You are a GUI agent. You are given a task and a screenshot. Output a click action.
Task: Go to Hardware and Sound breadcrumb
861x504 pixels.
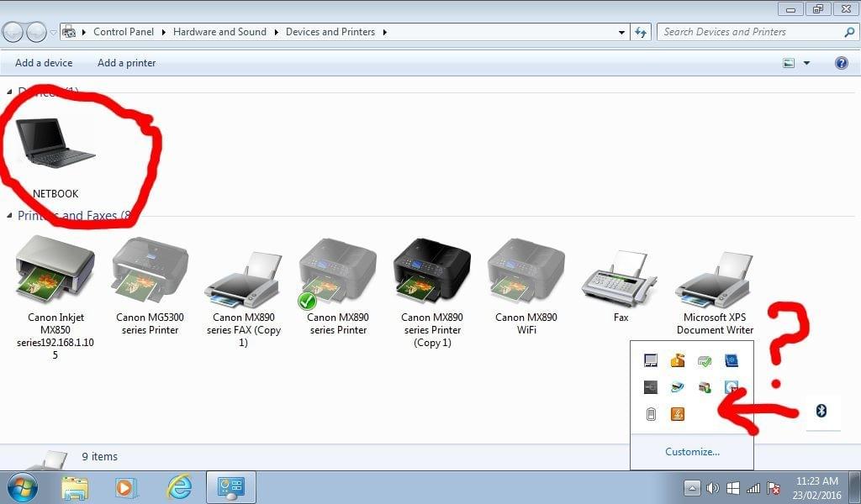click(219, 32)
